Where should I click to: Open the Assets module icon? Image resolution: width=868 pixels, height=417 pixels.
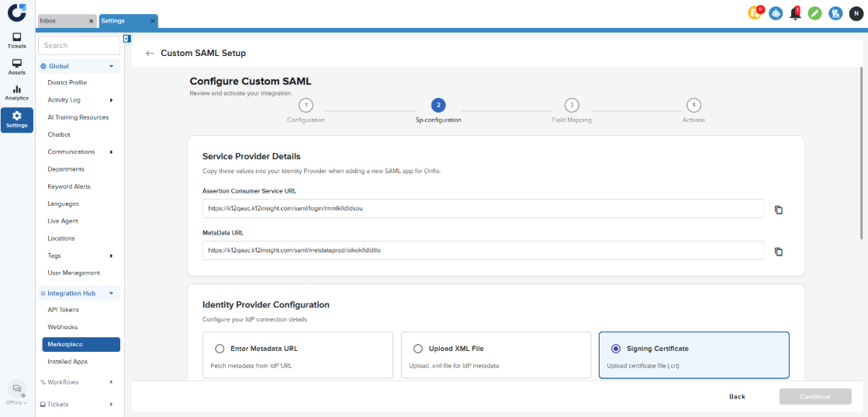(x=17, y=67)
